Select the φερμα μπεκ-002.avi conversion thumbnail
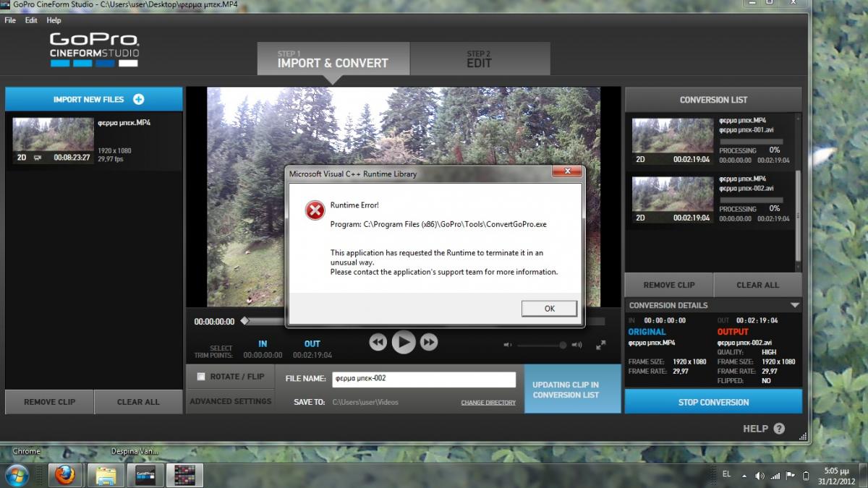868x488 pixels. (x=672, y=200)
